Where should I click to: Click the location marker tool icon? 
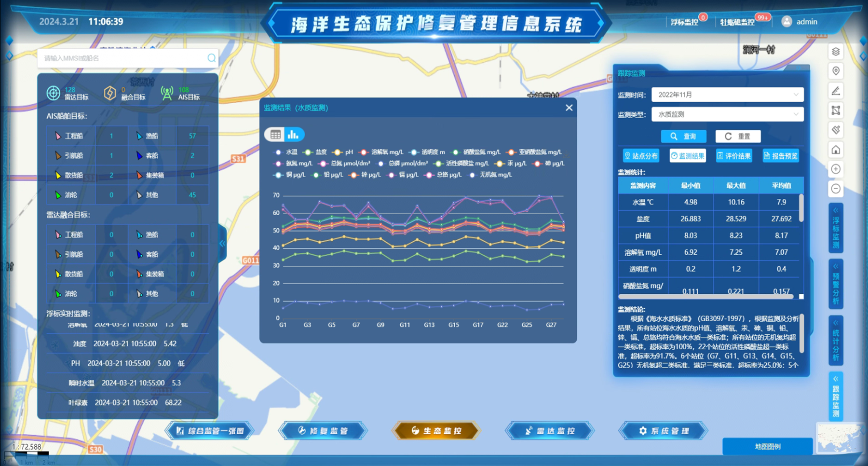(836, 71)
